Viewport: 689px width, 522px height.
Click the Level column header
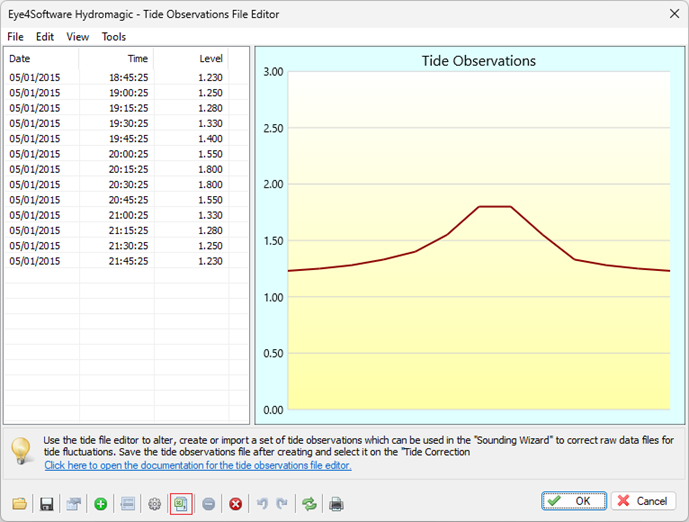[x=191, y=58]
